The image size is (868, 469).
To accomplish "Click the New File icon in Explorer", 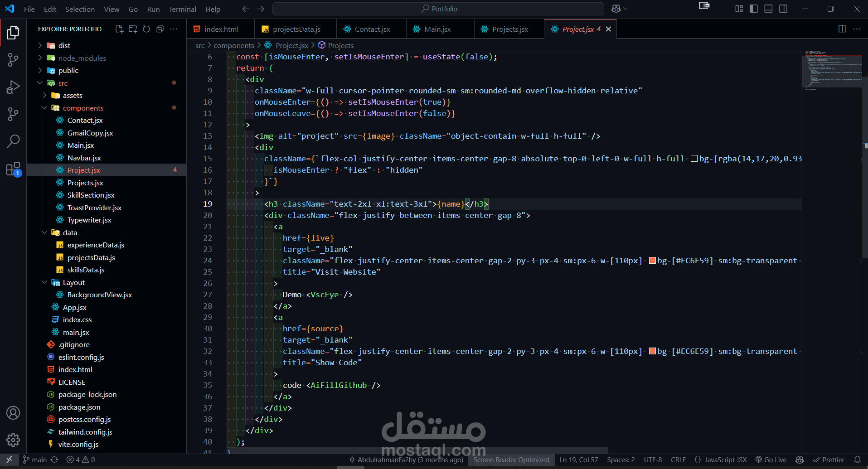I will tap(119, 29).
